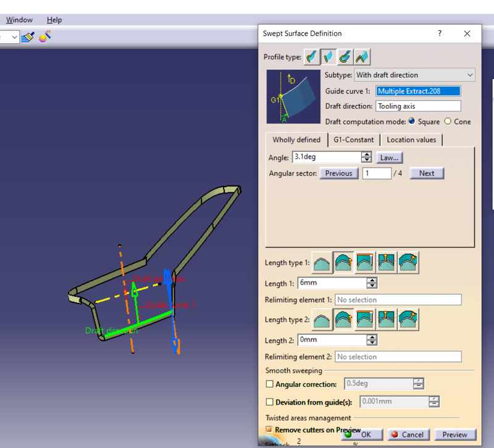The image size is (494, 448).
Task: Select the Explicit profile type icon
Action: pyautogui.click(x=311, y=56)
